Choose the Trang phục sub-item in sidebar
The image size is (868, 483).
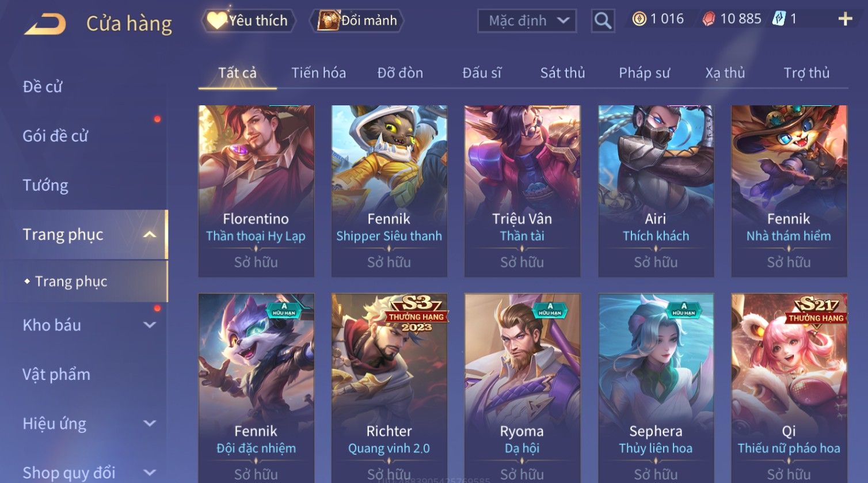coord(71,282)
